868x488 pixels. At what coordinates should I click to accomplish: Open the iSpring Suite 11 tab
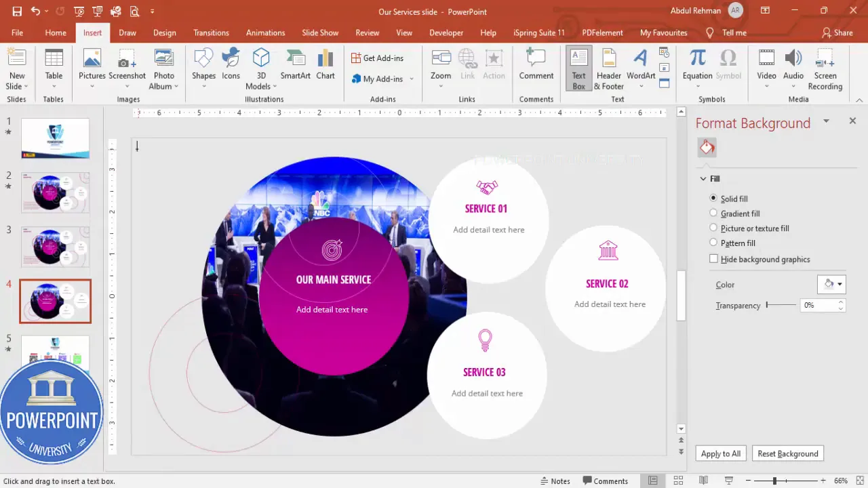pos(539,33)
